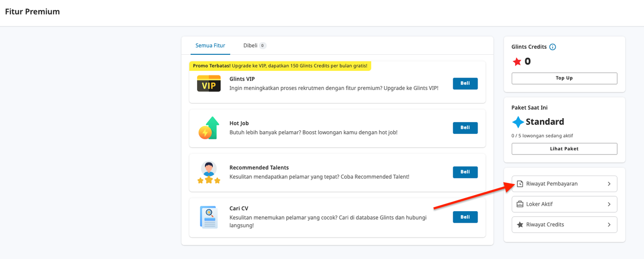Switch to the Semua Fitur tab

210,46
